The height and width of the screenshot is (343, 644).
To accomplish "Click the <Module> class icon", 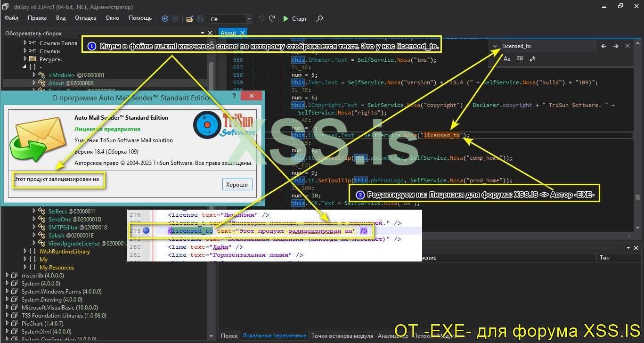I will [41, 75].
